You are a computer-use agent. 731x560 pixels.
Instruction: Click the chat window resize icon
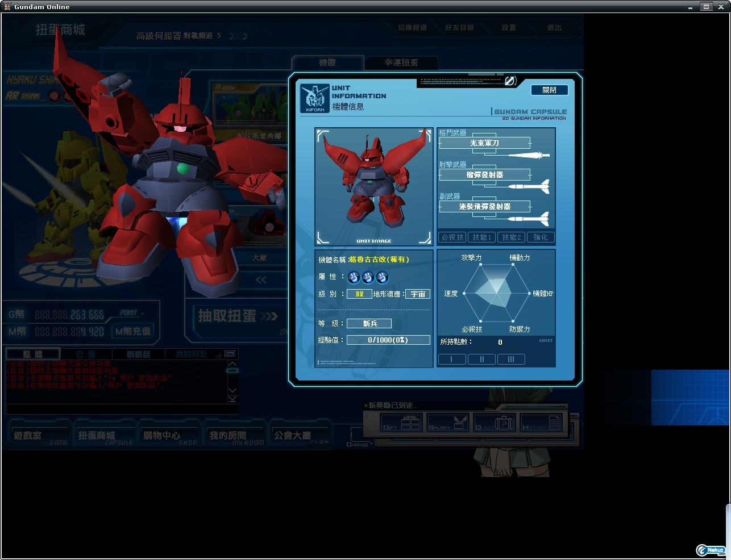tap(230, 354)
